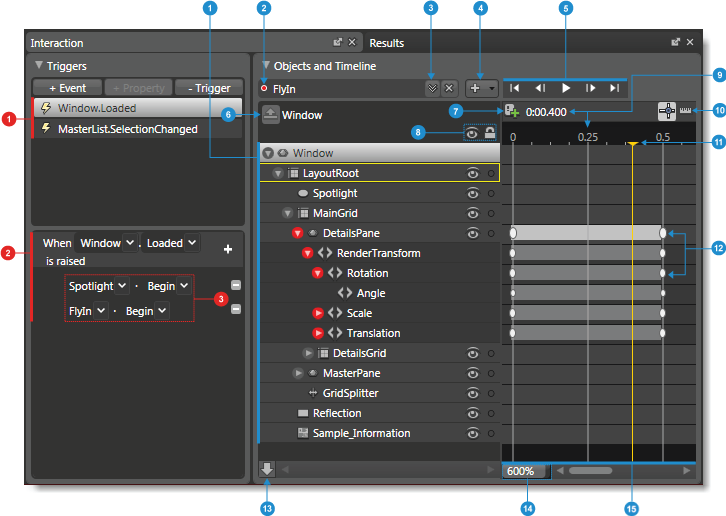Lock the MasterPane element
Image resolution: width=726 pixels, height=516 pixels.
pyautogui.click(x=491, y=373)
